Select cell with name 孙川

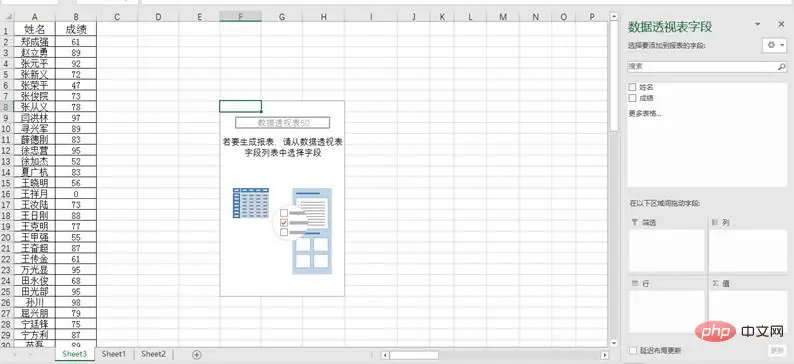[x=35, y=302]
